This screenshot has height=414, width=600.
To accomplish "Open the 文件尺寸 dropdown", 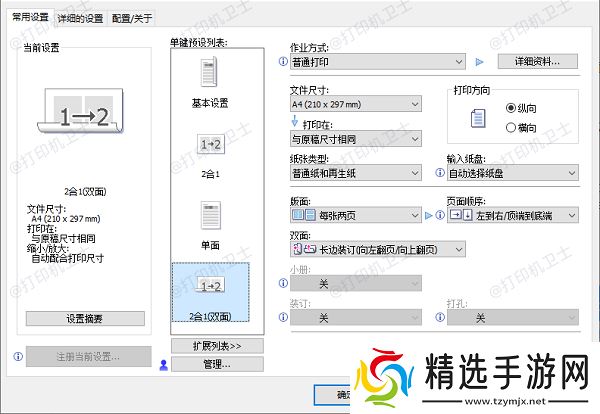I will coord(356,104).
